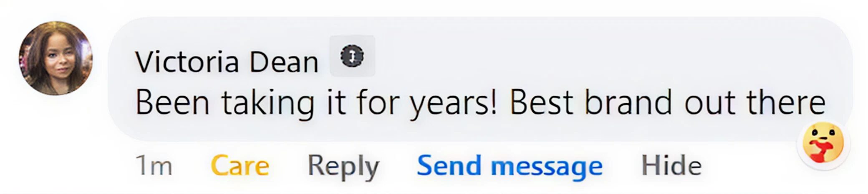Image resolution: width=868 pixels, height=194 pixels.
Task: Click "Been taking it for years!" text
Action: click(316, 102)
